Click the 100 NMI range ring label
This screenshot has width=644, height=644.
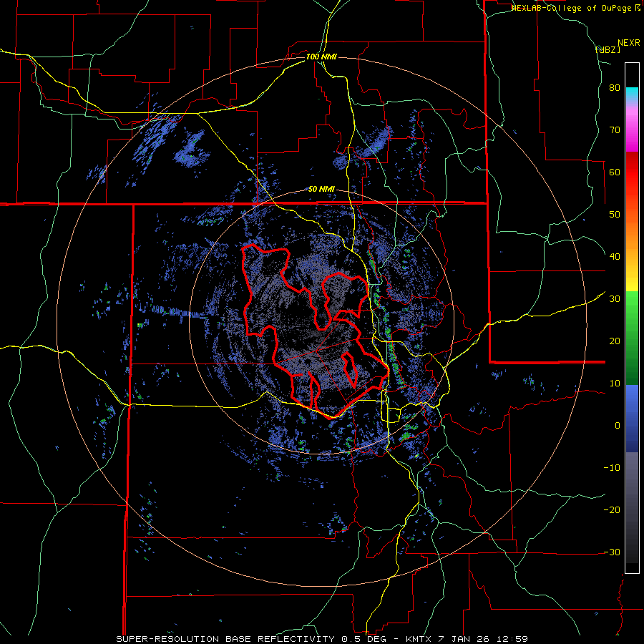[x=321, y=57]
